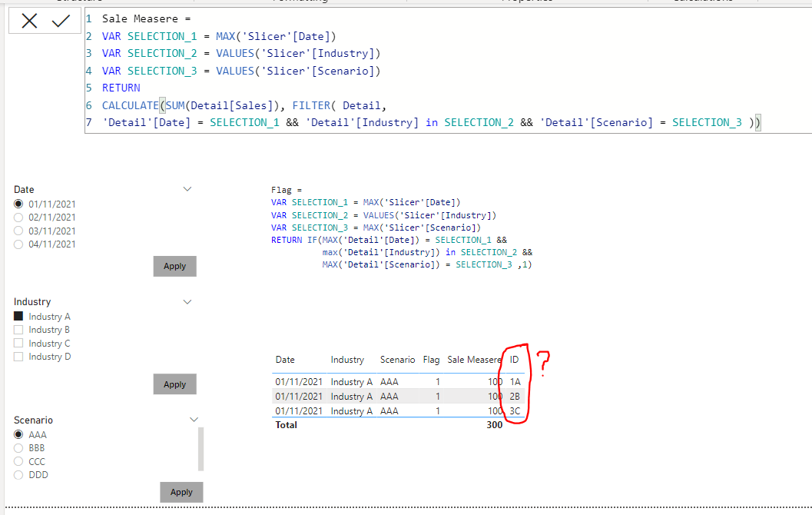
Task: Click the Total value 300
Action: pyautogui.click(x=495, y=425)
